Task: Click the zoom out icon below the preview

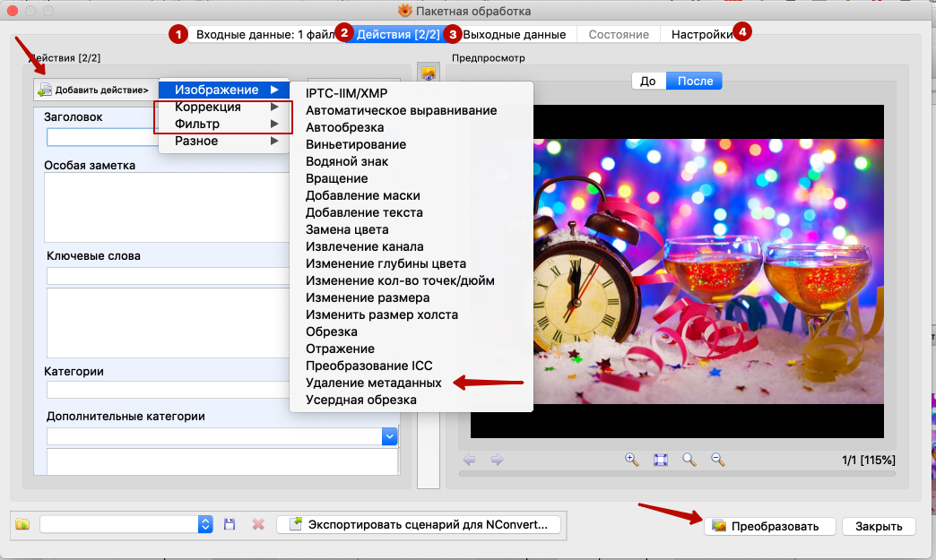Action: 717,459
